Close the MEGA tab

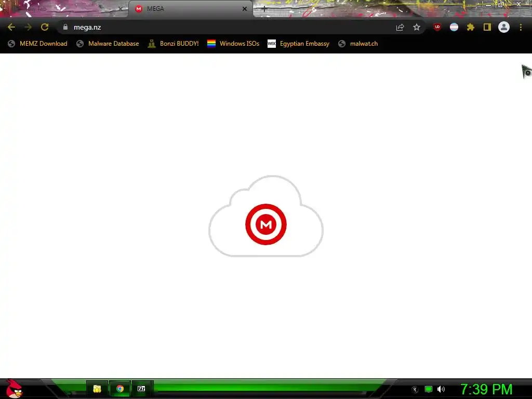pos(245,9)
